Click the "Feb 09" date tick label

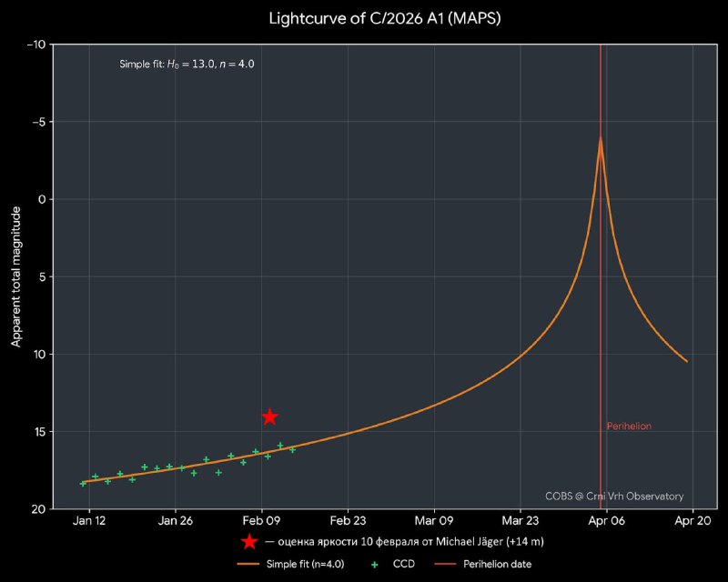[x=261, y=521]
